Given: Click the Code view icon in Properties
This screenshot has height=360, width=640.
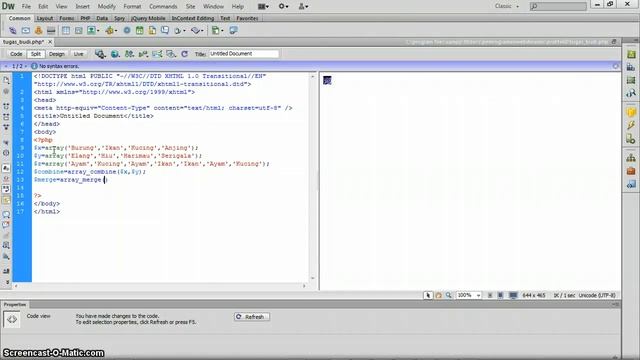Looking at the screenshot, I should 12,319.
